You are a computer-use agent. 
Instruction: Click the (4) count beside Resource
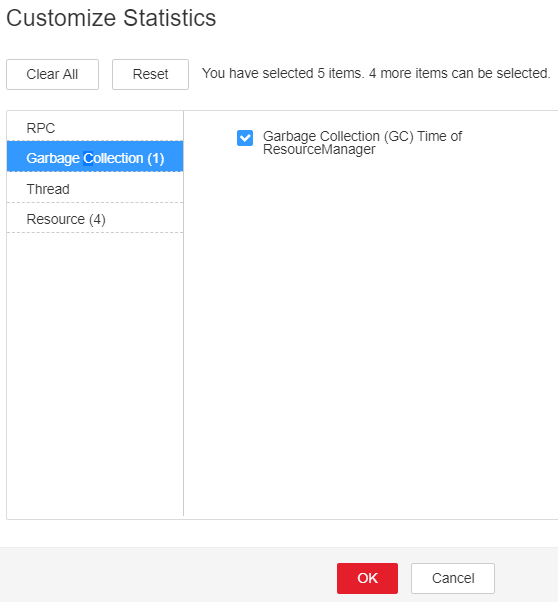coord(97,220)
